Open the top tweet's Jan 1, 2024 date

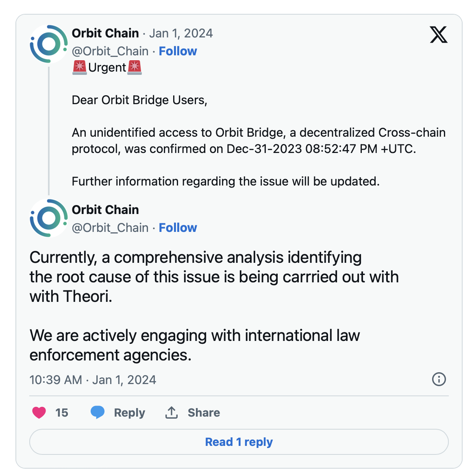181,33
